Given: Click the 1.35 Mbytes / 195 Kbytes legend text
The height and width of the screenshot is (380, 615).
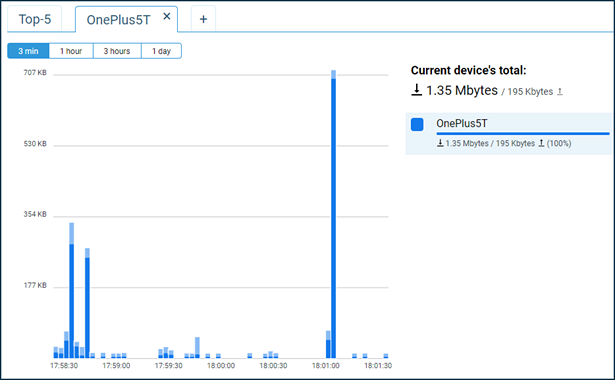Looking at the screenshot, I should (490, 143).
